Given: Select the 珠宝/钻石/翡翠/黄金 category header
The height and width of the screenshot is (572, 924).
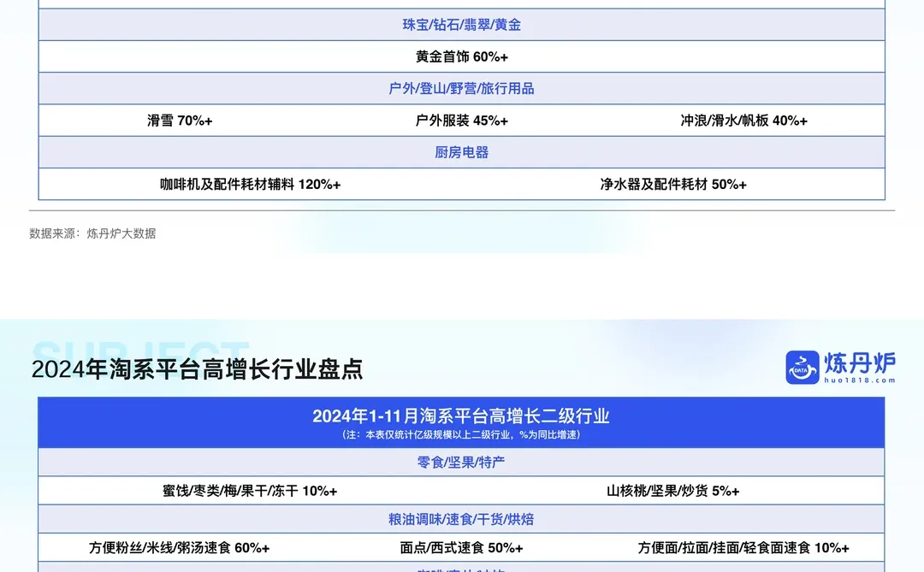Looking at the screenshot, I should [461, 25].
